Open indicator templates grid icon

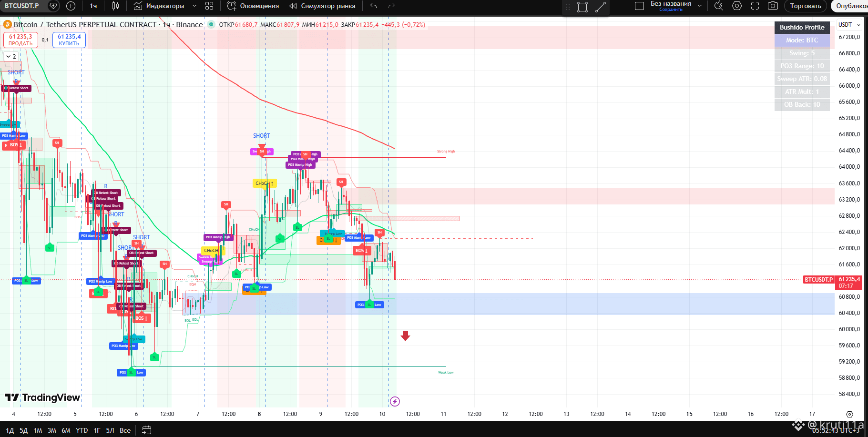point(209,6)
